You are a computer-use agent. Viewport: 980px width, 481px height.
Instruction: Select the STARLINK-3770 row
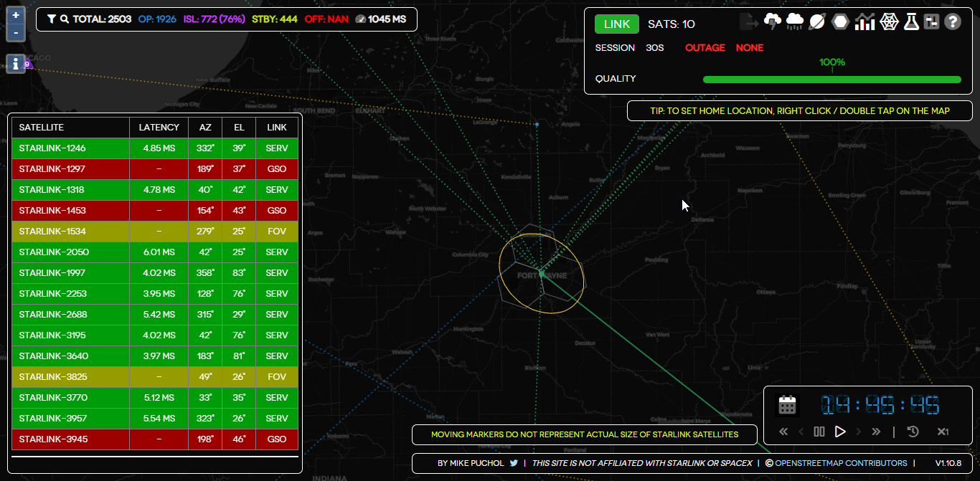point(155,398)
